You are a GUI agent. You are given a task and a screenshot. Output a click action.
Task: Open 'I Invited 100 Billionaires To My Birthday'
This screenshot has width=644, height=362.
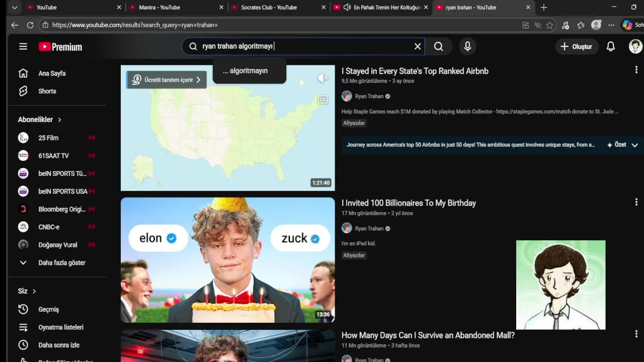[409, 203]
